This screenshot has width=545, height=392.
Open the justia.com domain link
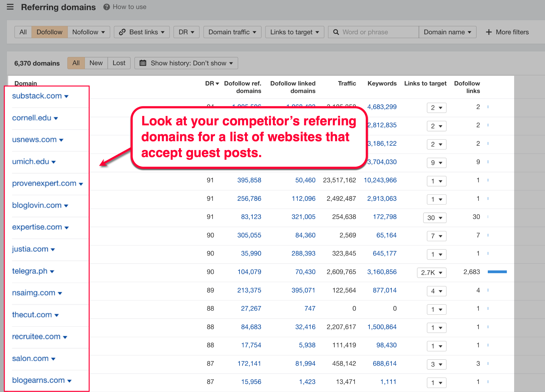30,249
